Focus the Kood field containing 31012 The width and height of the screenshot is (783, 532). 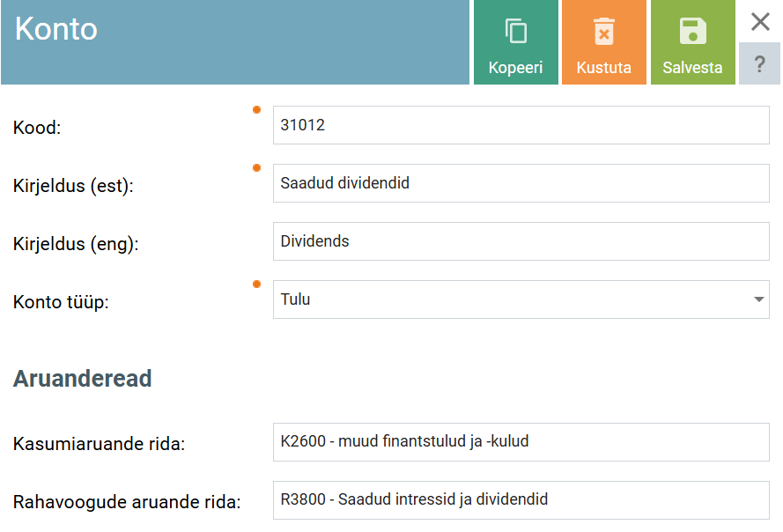(x=521, y=125)
